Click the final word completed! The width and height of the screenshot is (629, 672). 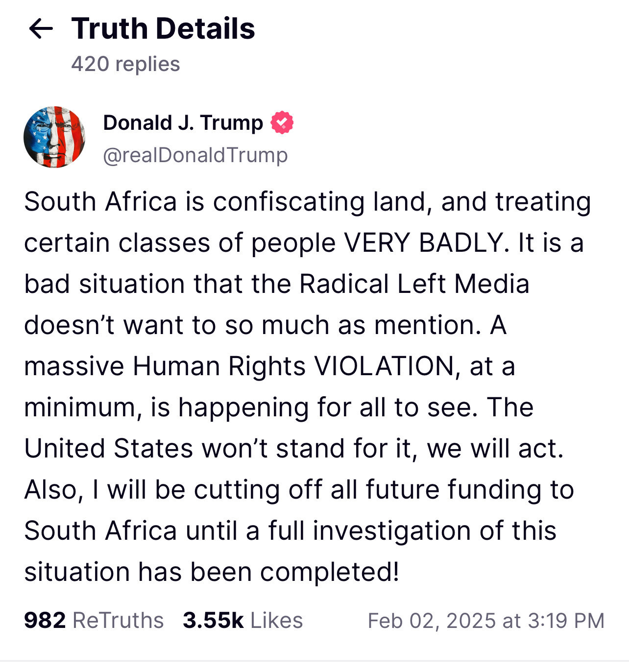click(330, 572)
